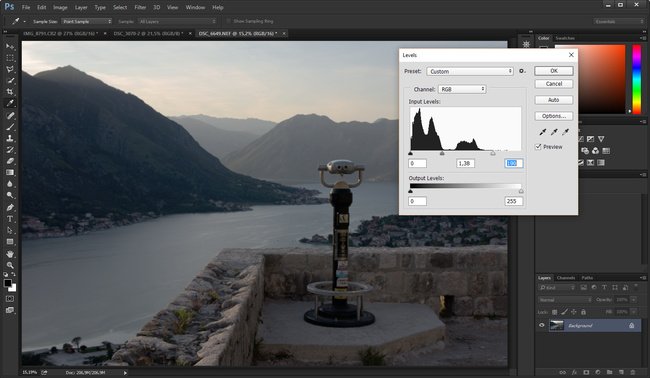Select the Crop tool
The width and height of the screenshot is (650, 378).
tap(10, 92)
